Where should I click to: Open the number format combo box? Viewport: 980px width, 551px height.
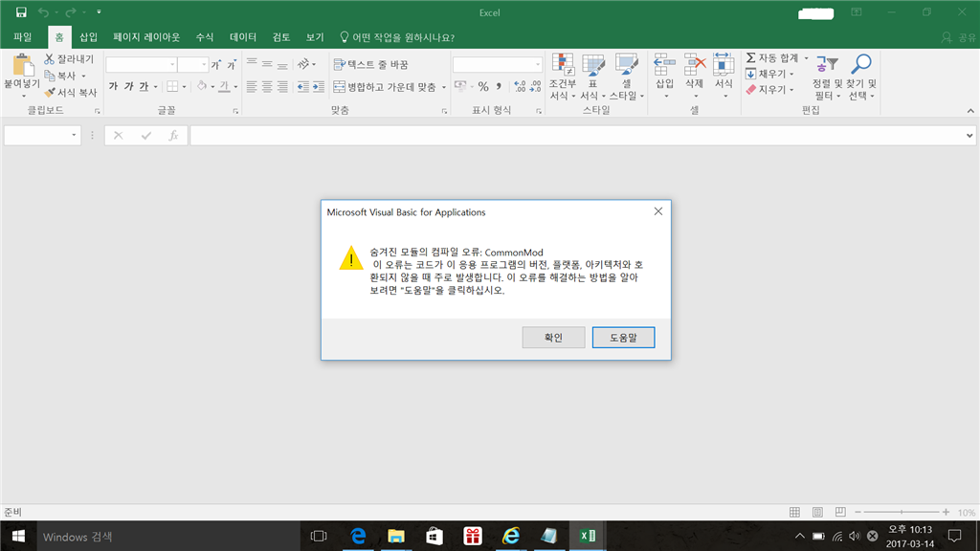[497, 64]
